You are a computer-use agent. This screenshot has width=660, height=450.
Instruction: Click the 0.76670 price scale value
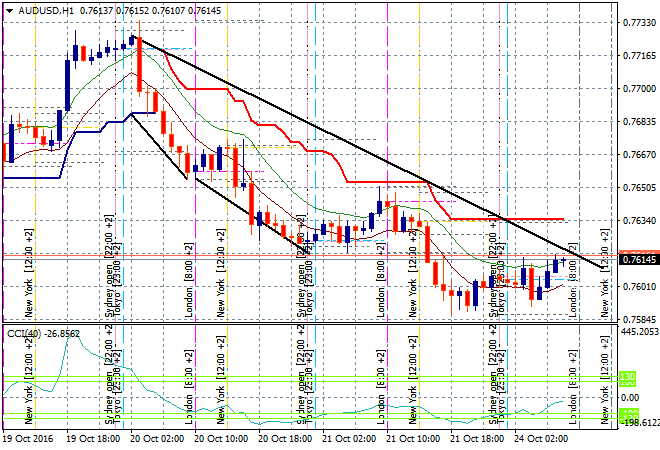click(639, 154)
